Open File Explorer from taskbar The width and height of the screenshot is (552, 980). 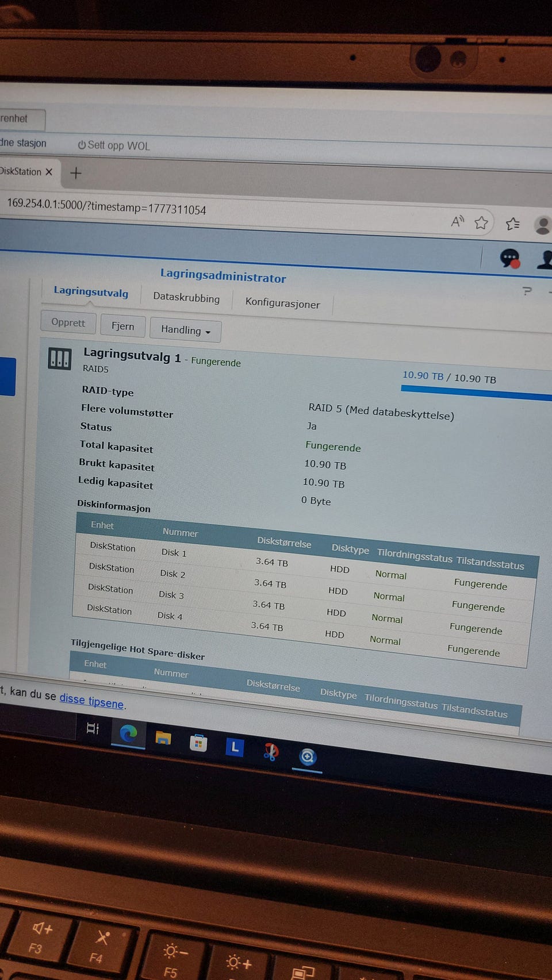click(163, 737)
